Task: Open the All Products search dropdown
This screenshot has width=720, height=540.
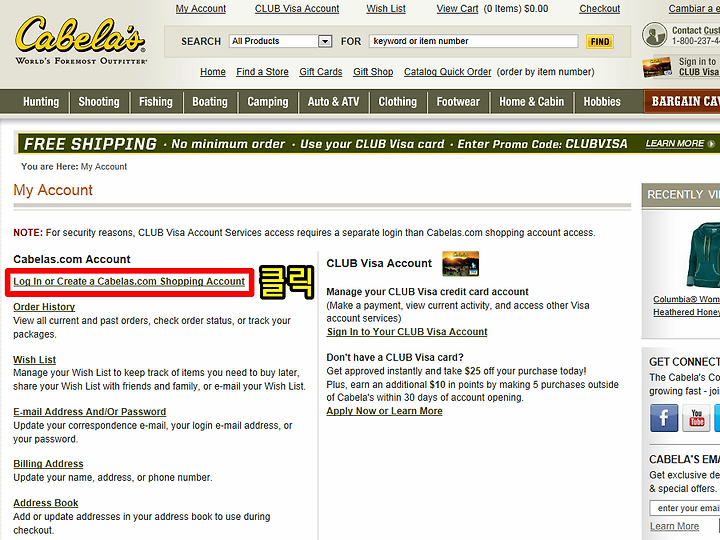Action: pos(281,41)
